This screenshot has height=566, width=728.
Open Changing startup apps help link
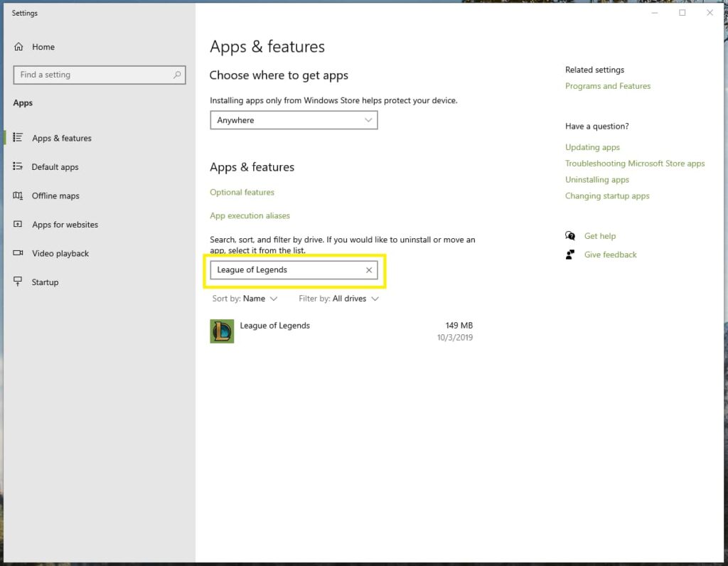(x=607, y=196)
